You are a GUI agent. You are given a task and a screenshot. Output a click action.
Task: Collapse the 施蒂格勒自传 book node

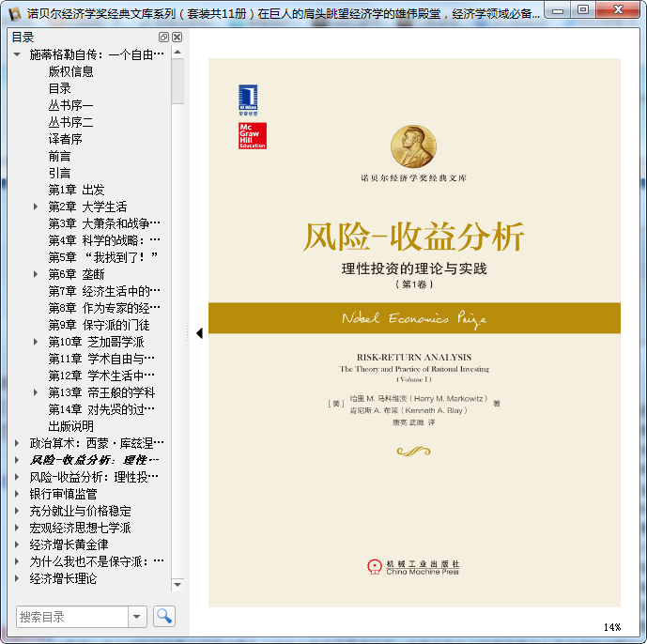pos(17,54)
